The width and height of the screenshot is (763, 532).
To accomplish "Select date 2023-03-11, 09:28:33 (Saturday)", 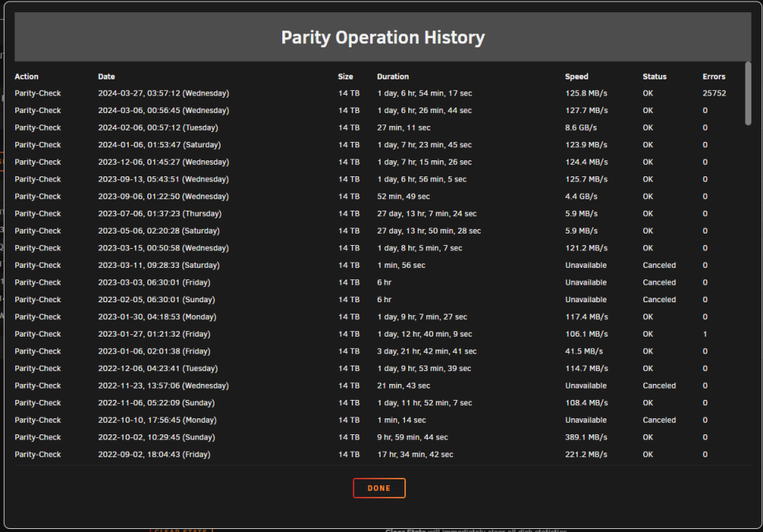I will point(159,266).
